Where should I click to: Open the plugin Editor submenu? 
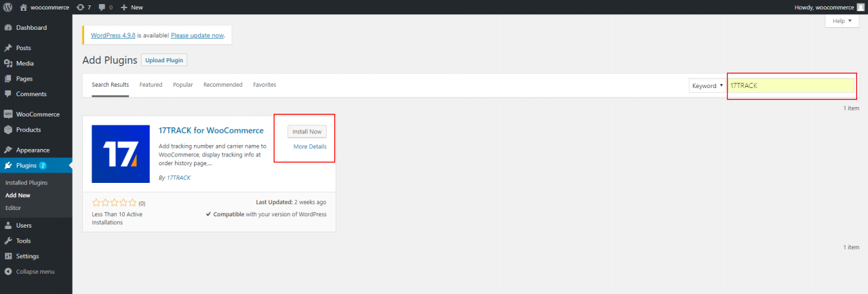[x=13, y=207]
